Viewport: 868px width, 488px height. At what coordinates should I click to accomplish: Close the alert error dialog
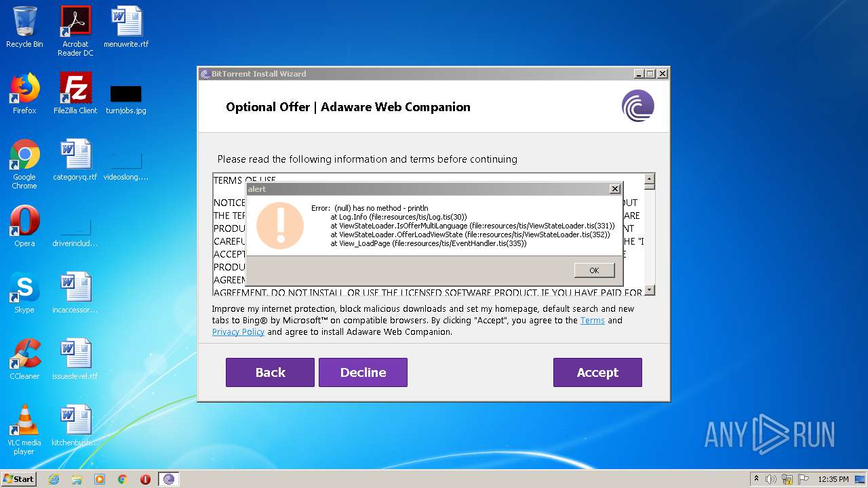click(614, 189)
